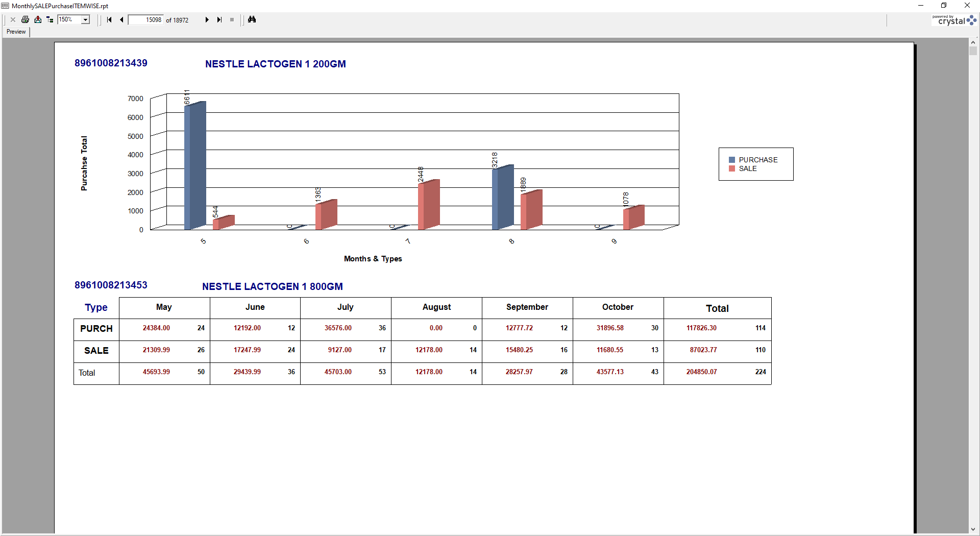Close the current report view with the X icon
Viewport: 980px width, 536px height.
pyautogui.click(x=13, y=20)
